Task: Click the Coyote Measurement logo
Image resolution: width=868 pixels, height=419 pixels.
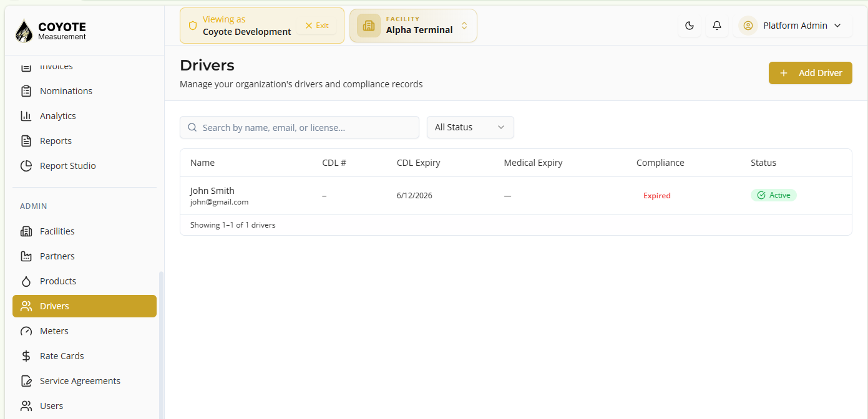Action: pyautogui.click(x=51, y=31)
